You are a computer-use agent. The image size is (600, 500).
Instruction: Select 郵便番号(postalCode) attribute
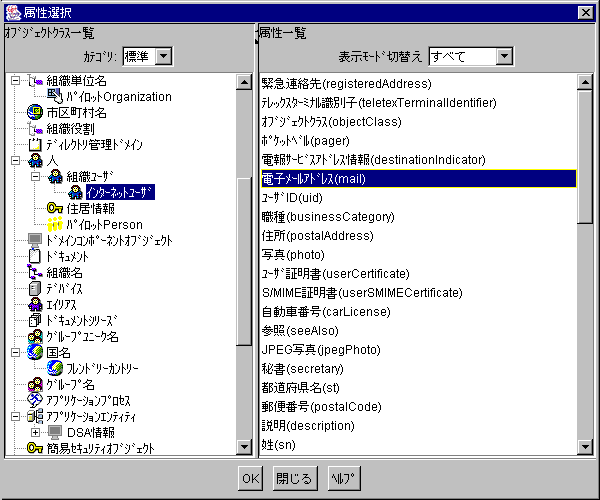coord(418,407)
